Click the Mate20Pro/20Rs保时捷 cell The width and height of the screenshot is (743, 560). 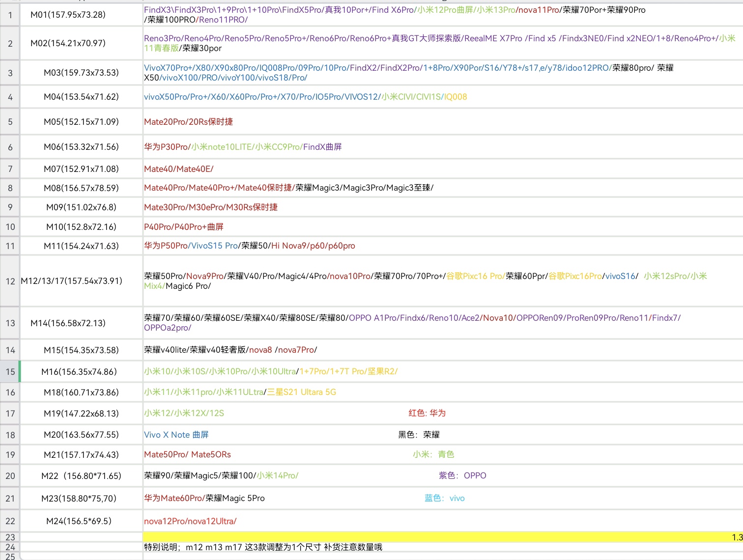[x=442, y=122]
